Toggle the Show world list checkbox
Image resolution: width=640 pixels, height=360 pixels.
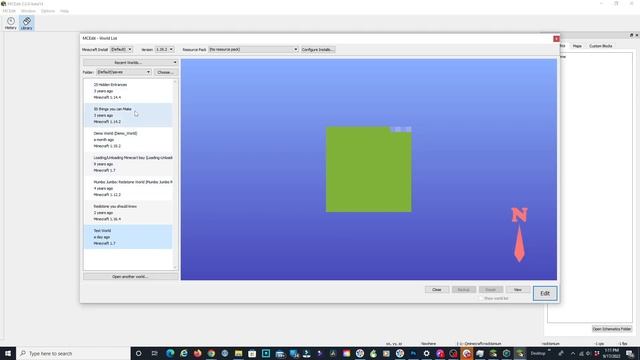click(x=481, y=298)
